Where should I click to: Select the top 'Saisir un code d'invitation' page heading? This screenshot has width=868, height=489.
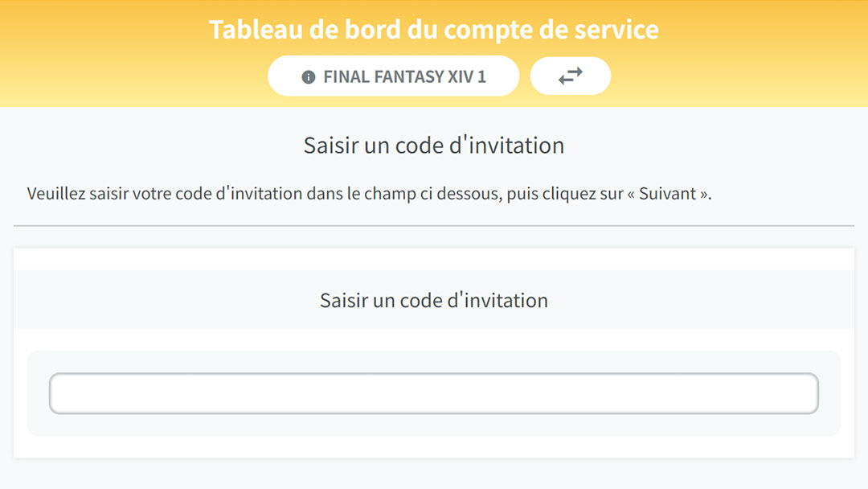434,146
